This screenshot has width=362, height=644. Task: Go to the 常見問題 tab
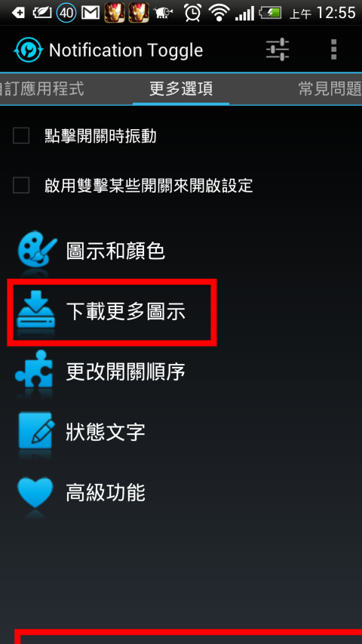tap(330, 89)
